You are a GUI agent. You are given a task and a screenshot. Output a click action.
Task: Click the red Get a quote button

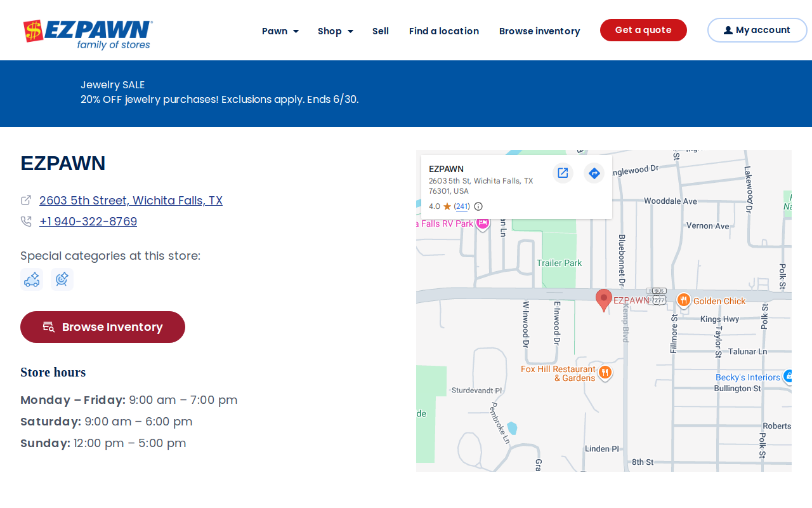pyautogui.click(x=643, y=30)
